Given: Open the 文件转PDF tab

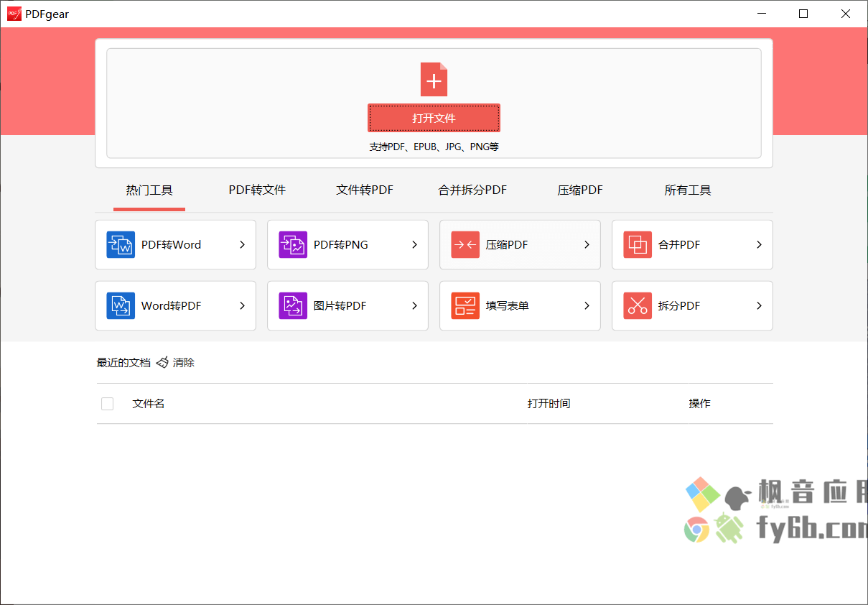Looking at the screenshot, I should 365,190.
